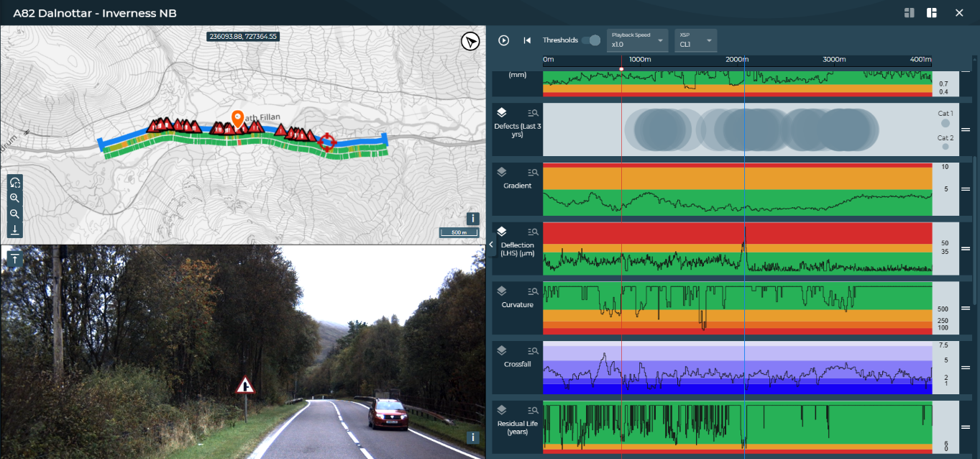
Task: Click the search-list icon for Curvature chart
Action: coord(533,291)
